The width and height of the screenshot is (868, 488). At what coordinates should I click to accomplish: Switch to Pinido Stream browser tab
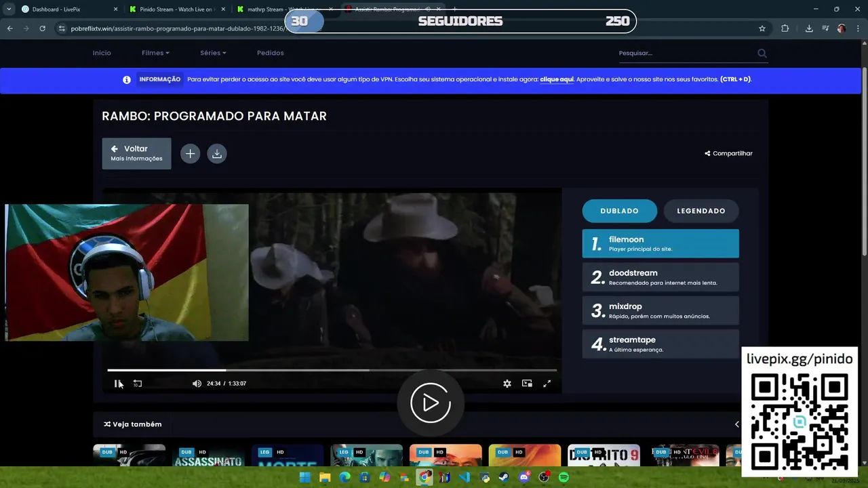pyautogui.click(x=176, y=9)
